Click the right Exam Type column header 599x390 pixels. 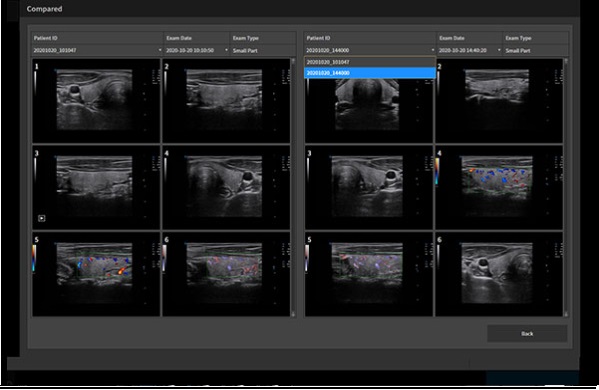click(536, 38)
